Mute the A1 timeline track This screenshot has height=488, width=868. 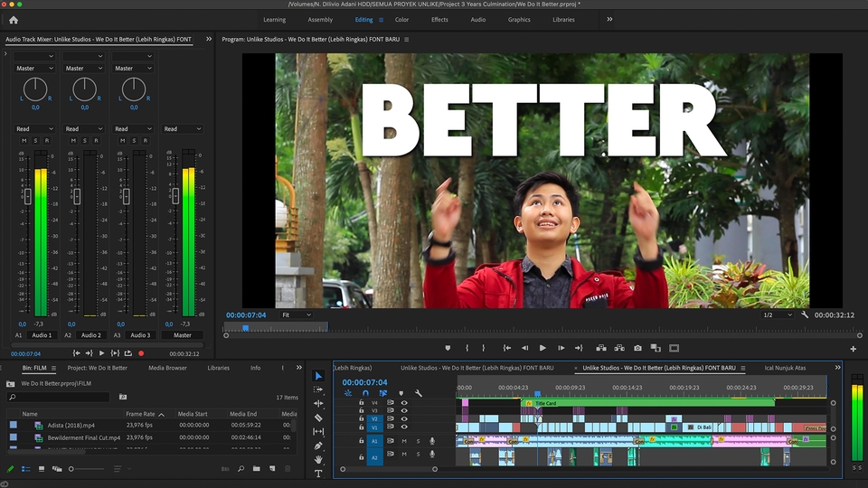(x=404, y=441)
